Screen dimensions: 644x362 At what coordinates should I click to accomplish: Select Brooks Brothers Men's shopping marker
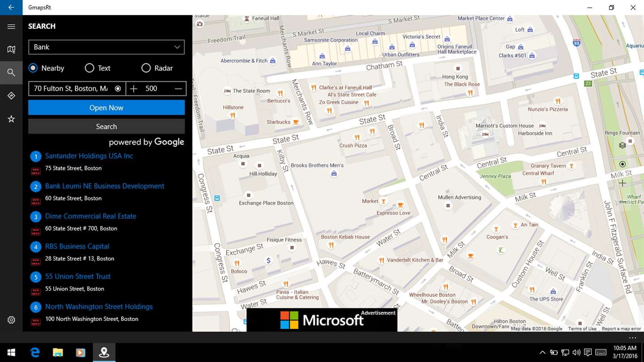[x=334, y=173]
